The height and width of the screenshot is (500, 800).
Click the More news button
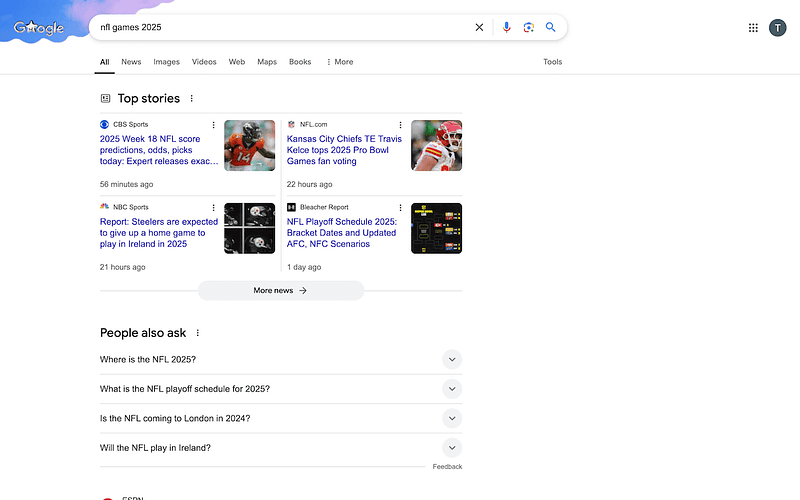click(281, 290)
